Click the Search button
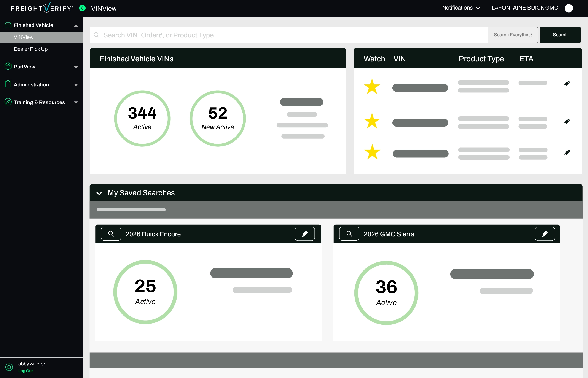This screenshot has height=378, width=588. point(560,35)
